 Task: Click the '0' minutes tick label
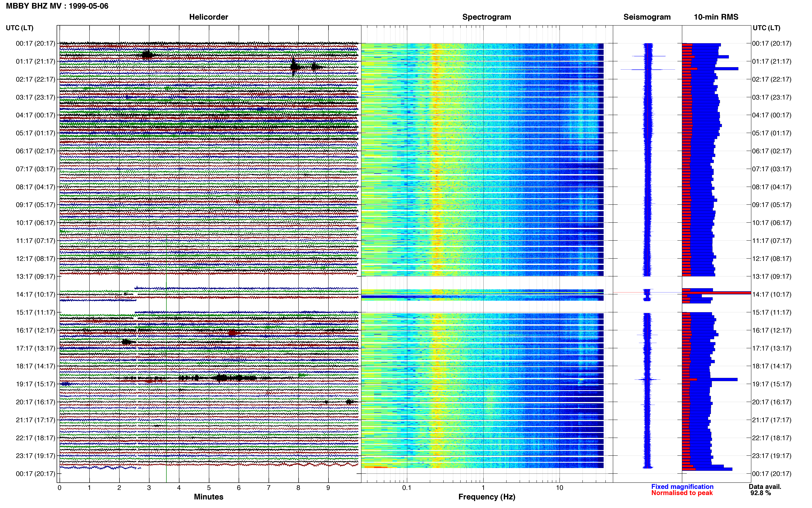(x=59, y=488)
